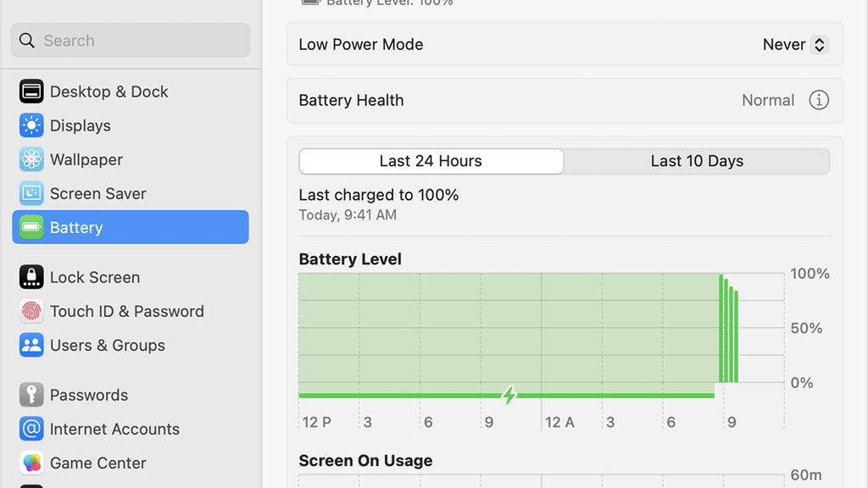Select the Last 24 Hours tab
Screen dimensions: 868x488
coord(431,161)
